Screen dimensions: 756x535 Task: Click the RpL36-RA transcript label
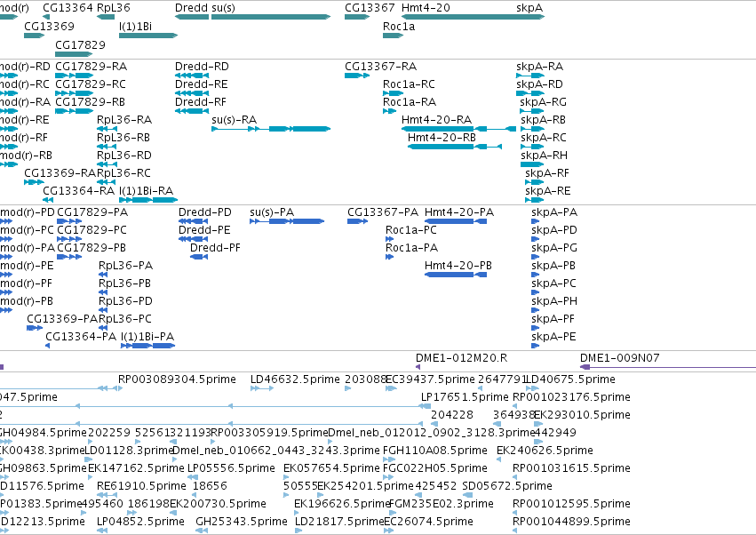pyautogui.click(x=124, y=120)
